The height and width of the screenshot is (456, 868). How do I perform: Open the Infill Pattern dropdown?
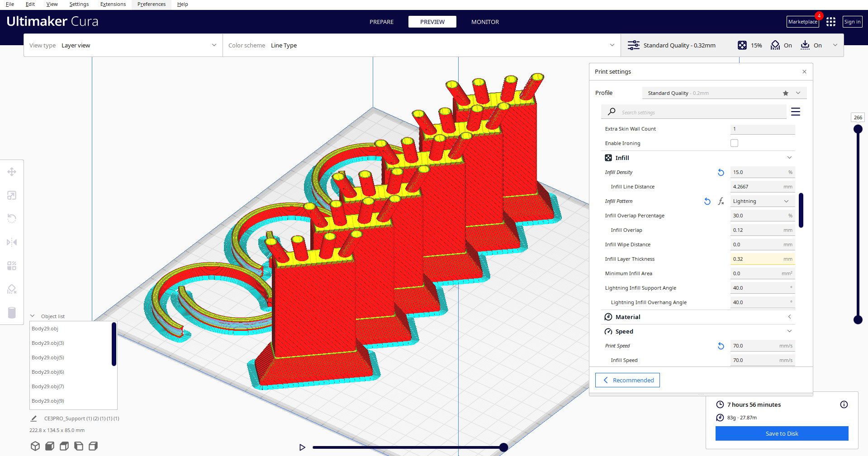coord(762,201)
